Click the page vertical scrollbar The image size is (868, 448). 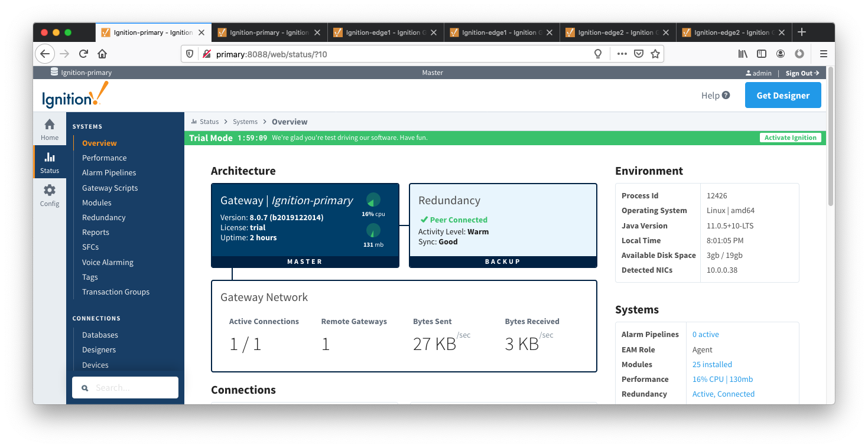pyautogui.click(x=830, y=137)
